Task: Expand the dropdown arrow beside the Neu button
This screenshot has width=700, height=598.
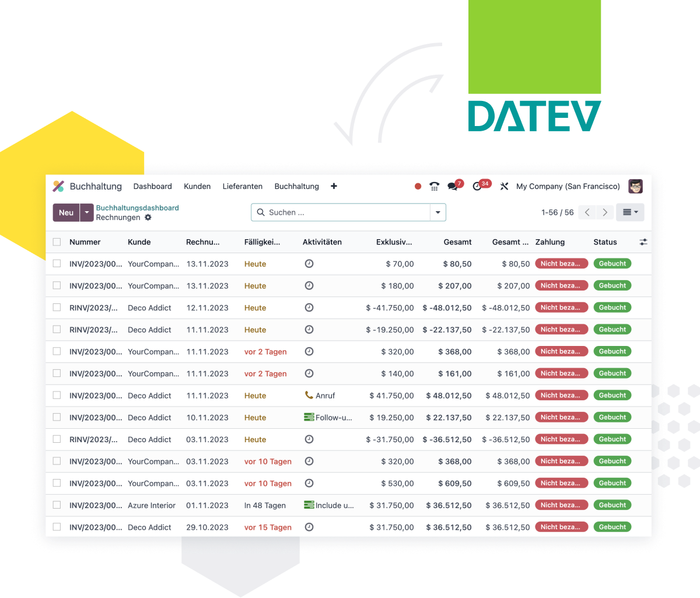Action: pyautogui.click(x=87, y=212)
